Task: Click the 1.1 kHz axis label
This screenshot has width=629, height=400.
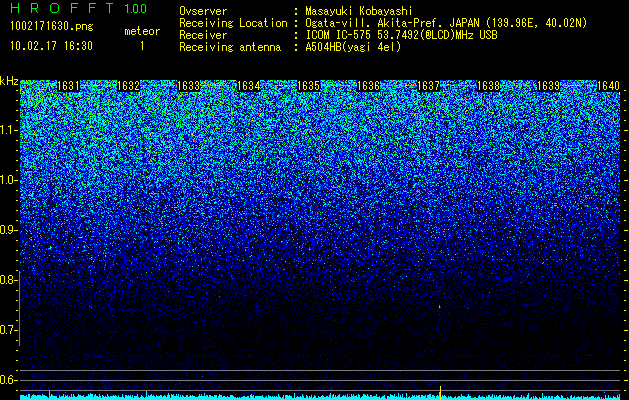Action: (x=8, y=130)
